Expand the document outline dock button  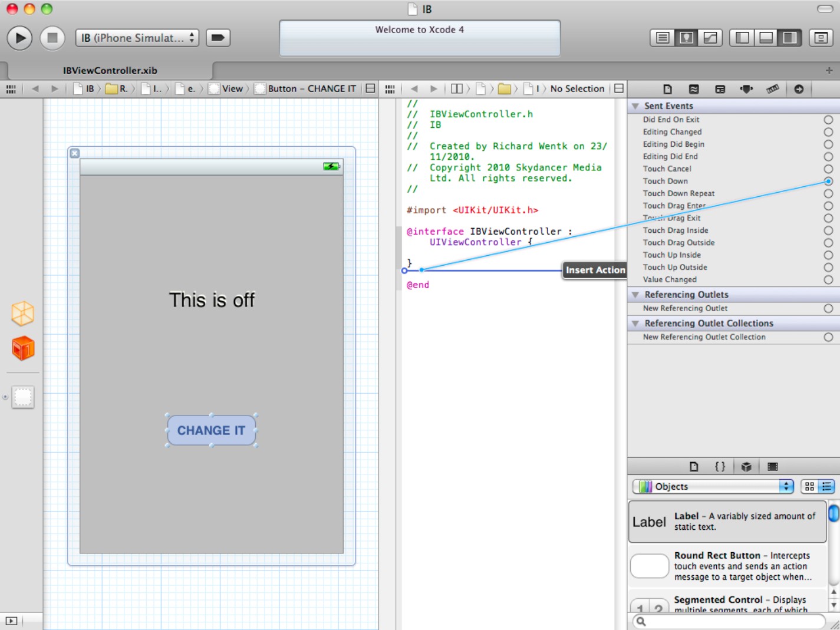click(11, 621)
